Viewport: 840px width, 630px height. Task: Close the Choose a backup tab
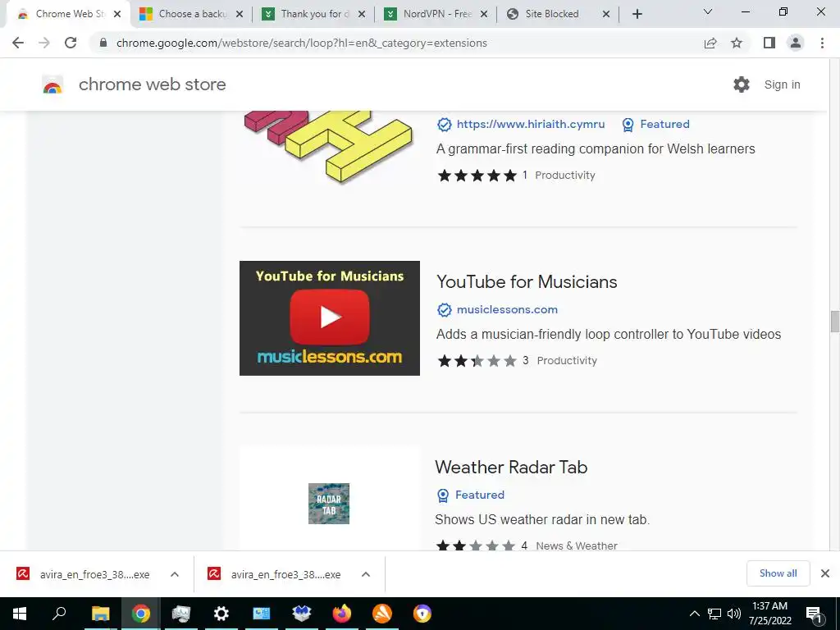pyautogui.click(x=240, y=15)
